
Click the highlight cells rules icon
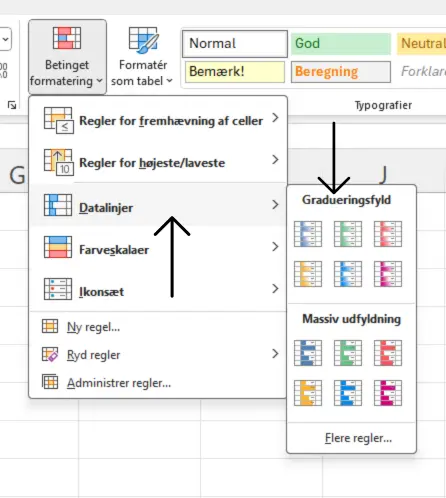tap(58, 120)
